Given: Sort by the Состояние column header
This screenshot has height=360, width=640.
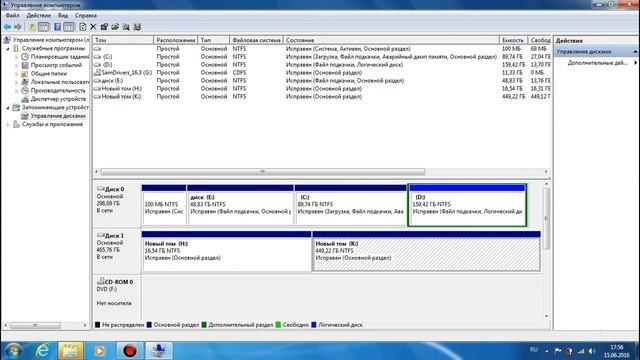Looking at the screenshot, I should pyautogui.click(x=391, y=40).
